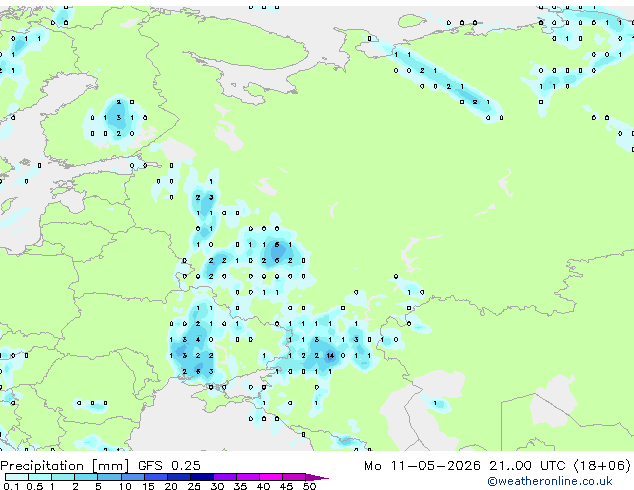Click the 30–35 mm purple legend swatch
Image resolution: width=634 pixels, height=490 pixels.
(x=225, y=477)
